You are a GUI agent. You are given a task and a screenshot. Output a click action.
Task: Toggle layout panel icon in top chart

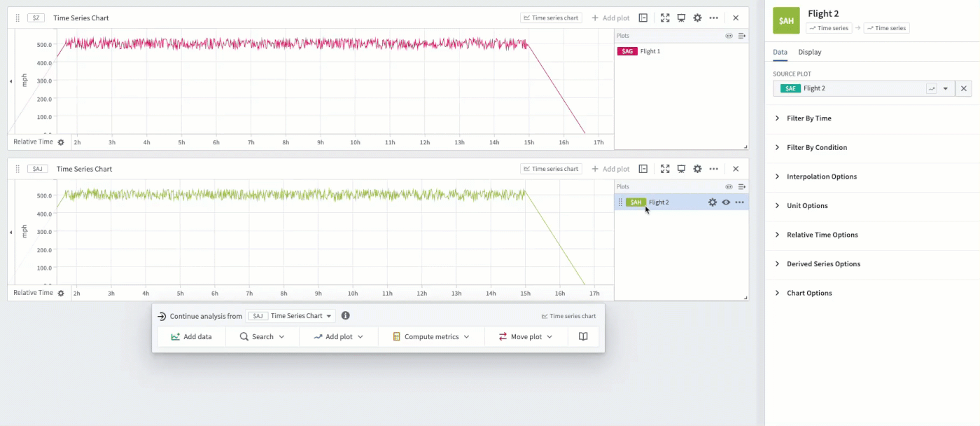tap(643, 18)
